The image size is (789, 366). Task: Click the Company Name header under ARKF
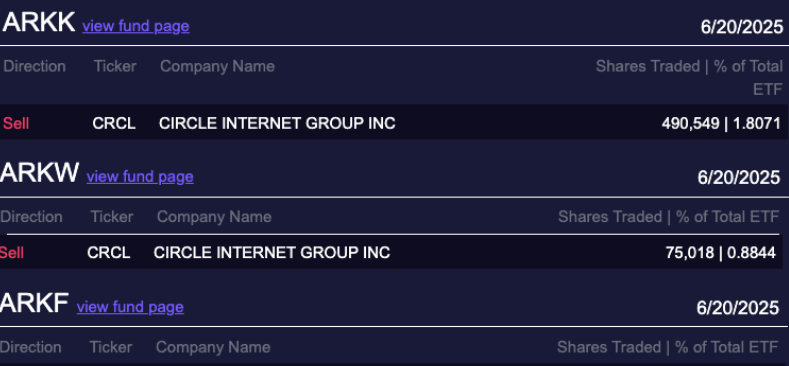coord(213,347)
